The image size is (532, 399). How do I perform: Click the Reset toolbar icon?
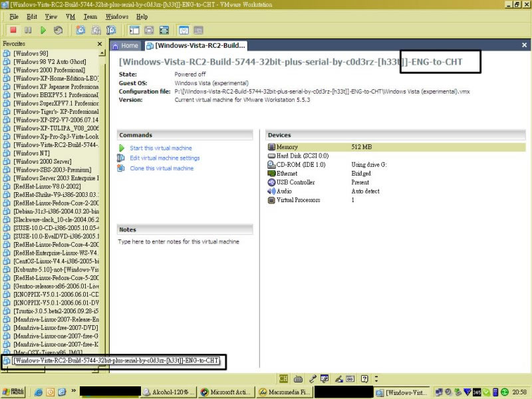58,30
